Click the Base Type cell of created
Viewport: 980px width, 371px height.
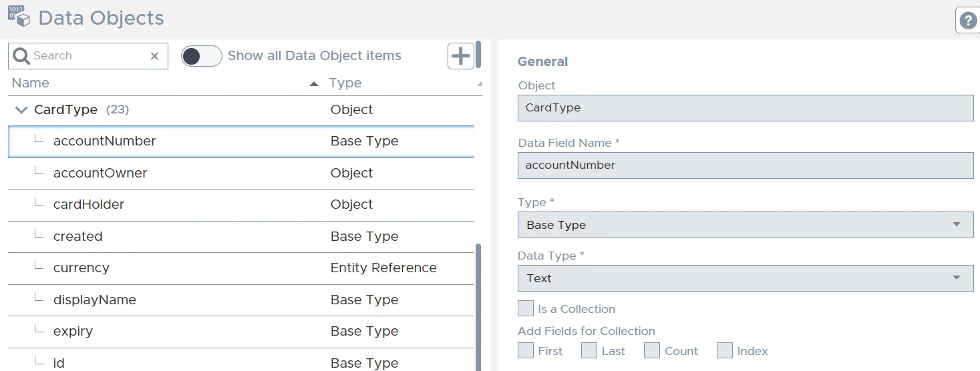364,236
